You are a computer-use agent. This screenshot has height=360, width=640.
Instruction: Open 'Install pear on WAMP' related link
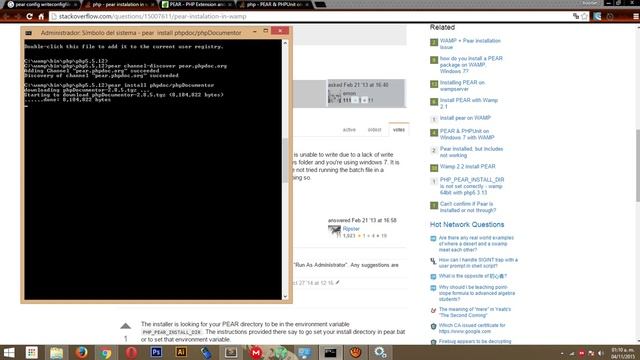pos(465,118)
